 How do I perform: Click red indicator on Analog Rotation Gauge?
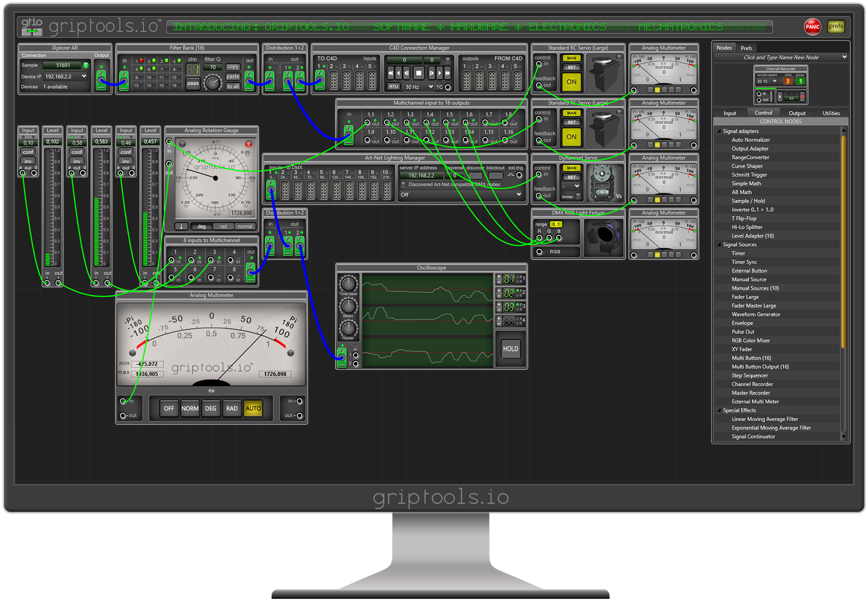click(x=249, y=144)
